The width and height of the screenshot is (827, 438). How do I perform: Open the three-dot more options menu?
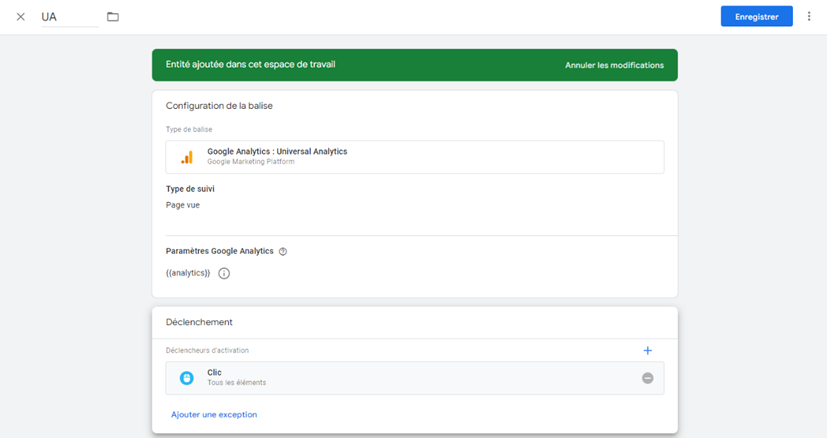tap(809, 17)
